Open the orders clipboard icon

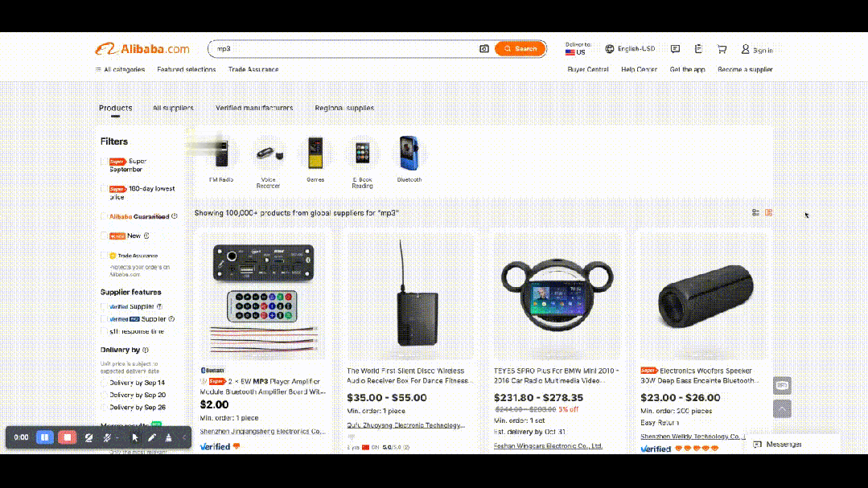coord(698,49)
